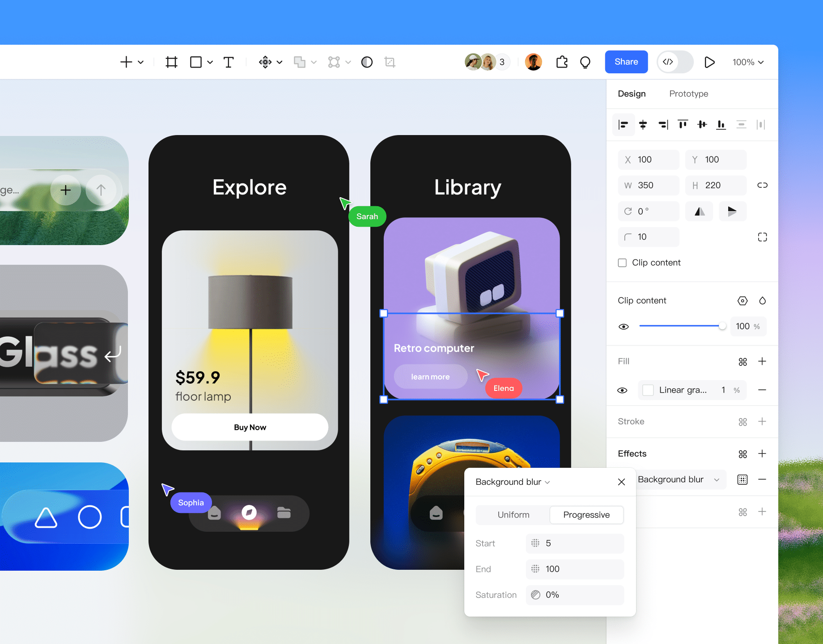Expand the rectangle shape tool dropdown
Screen dimensions: 823x644
click(x=210, y=62)
